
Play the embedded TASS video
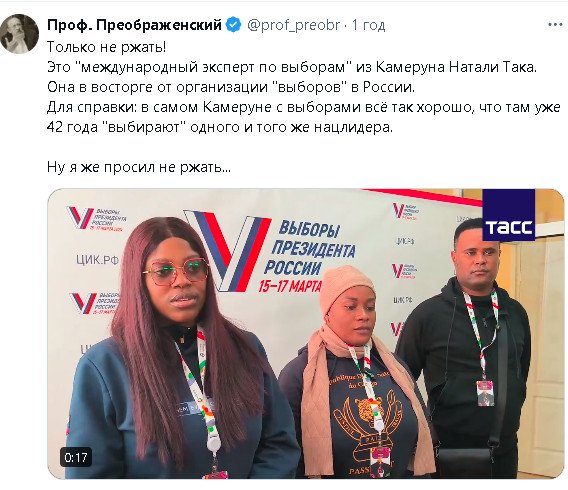pos(305,334)
